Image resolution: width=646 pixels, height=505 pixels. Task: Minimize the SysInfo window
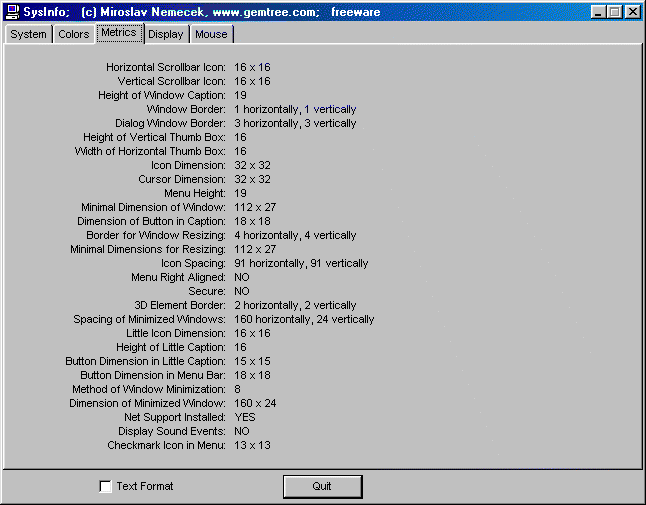pyautogui.click(x=599, y=12)
